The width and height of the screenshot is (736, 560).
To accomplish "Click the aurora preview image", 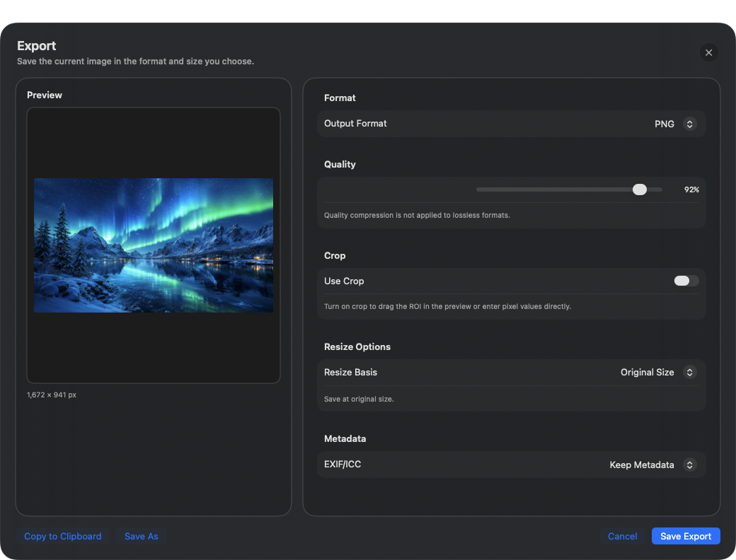I will [154, 245].
